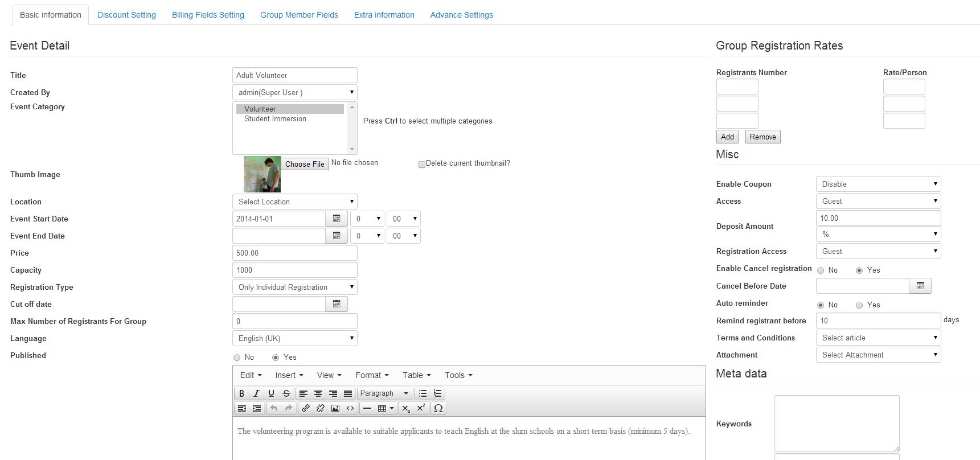Set Published to No
The image size is (980, 460).
point(237,358)
